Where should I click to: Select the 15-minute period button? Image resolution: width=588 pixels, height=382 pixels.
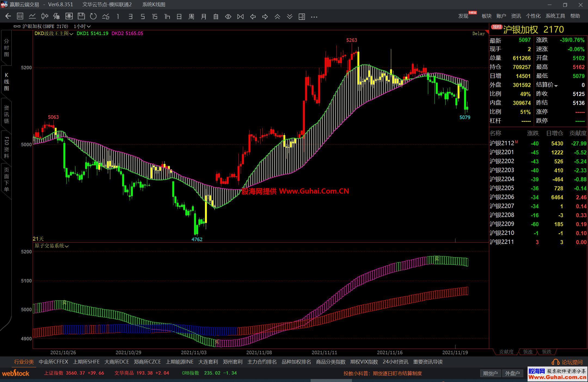(x=155, y=17)
